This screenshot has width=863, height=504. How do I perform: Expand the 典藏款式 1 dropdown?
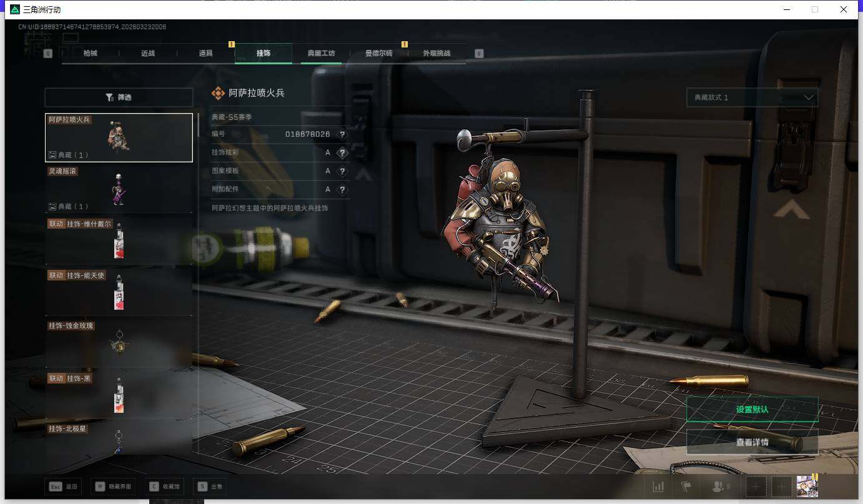pos(752,97)
